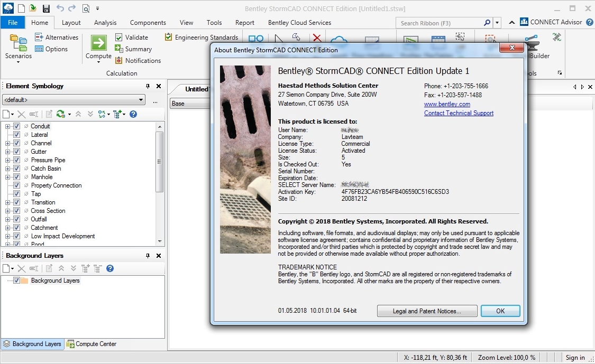Switch to the Layout ribbon tab

71,22
